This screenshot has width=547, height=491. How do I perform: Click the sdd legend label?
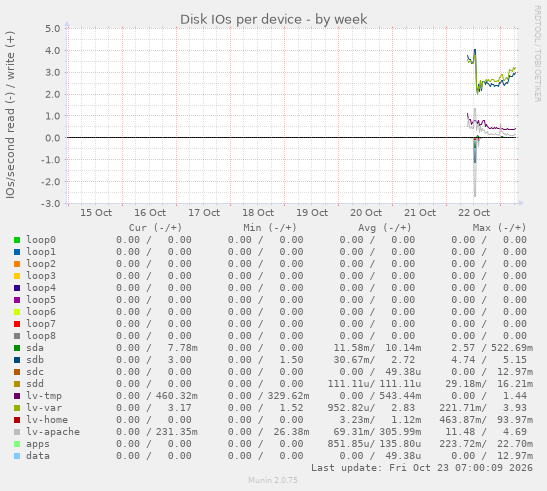point(35,384)
